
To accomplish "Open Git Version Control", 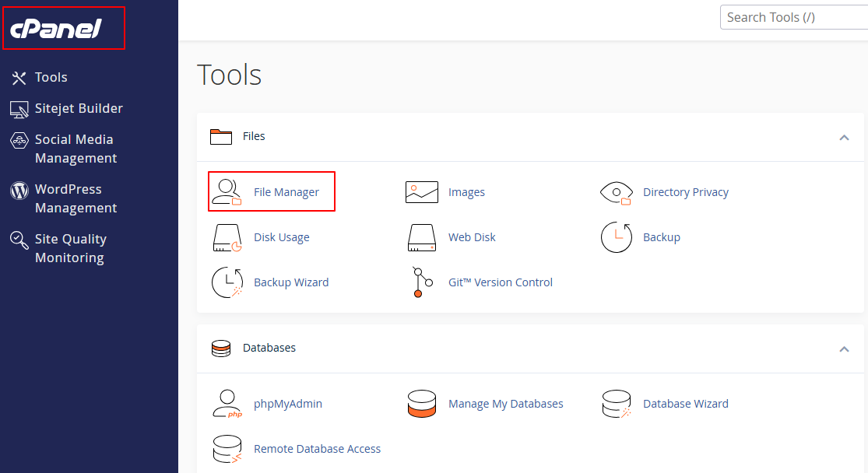I will pyautogui.click(x=501, y=282).
